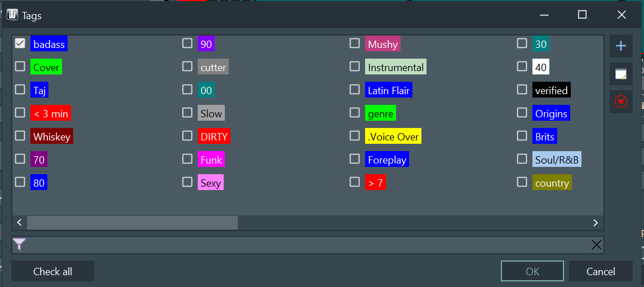The image size is (644, 287).
Task: Uncheck the badass tag checkbox
Action: pyautogui.click(x=20, y=43)
